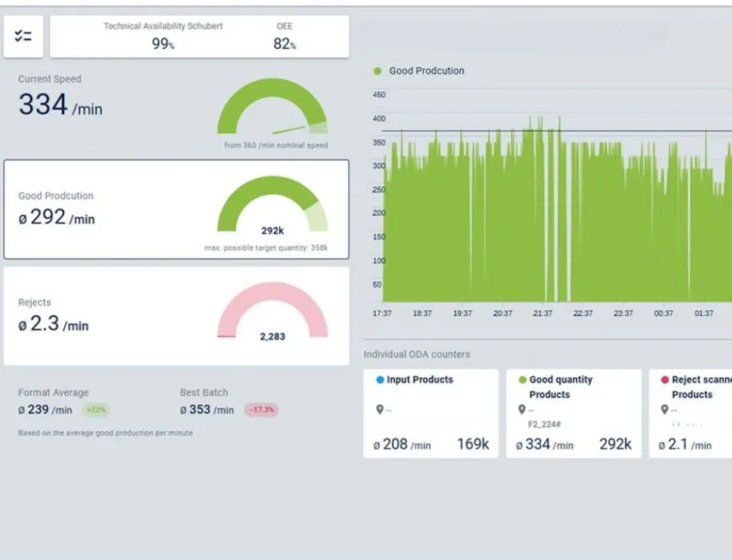Open the Good quantity Products card

(574, 414)
